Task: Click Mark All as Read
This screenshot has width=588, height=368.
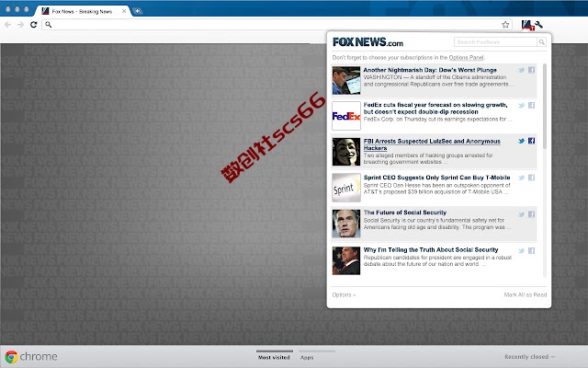Action: click(x=525, y=294)
